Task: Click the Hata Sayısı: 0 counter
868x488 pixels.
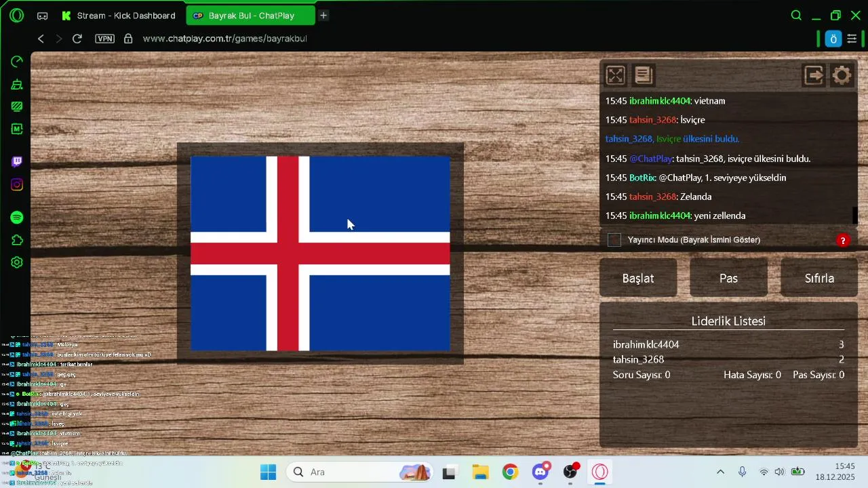Action: pyautogui.click(x=752, y=375)
